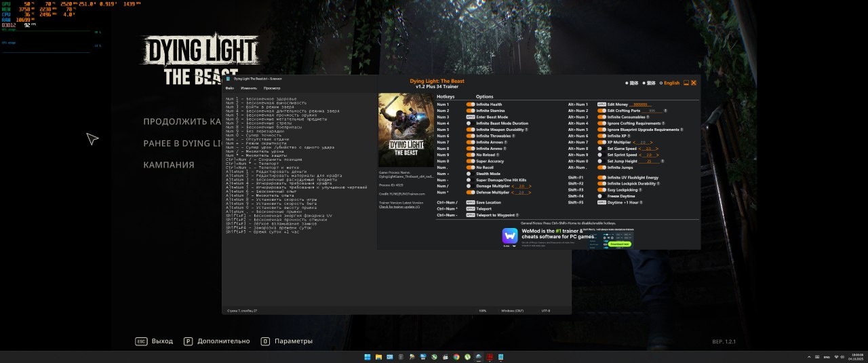Open info icon next to Infinite Weapon Durability
The width and height of the screenshot is (868, 363).
[526, 130]
